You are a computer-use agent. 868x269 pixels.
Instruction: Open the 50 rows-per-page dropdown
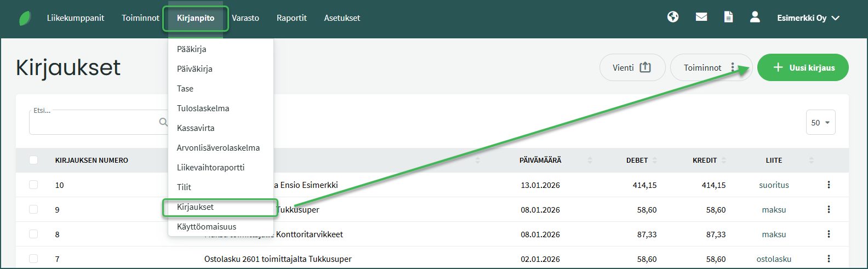(820, 123)
